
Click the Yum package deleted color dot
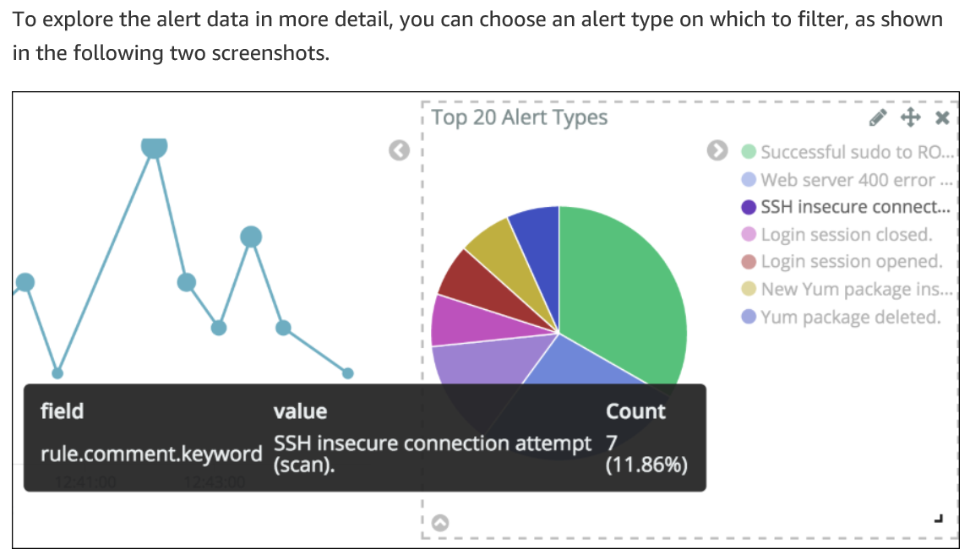click(x=749, y=317)
